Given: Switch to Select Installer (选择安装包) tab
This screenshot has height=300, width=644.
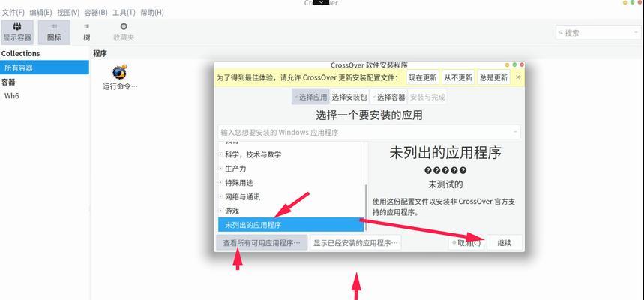Looking at the screenshot, I should (x=349, y=97).
